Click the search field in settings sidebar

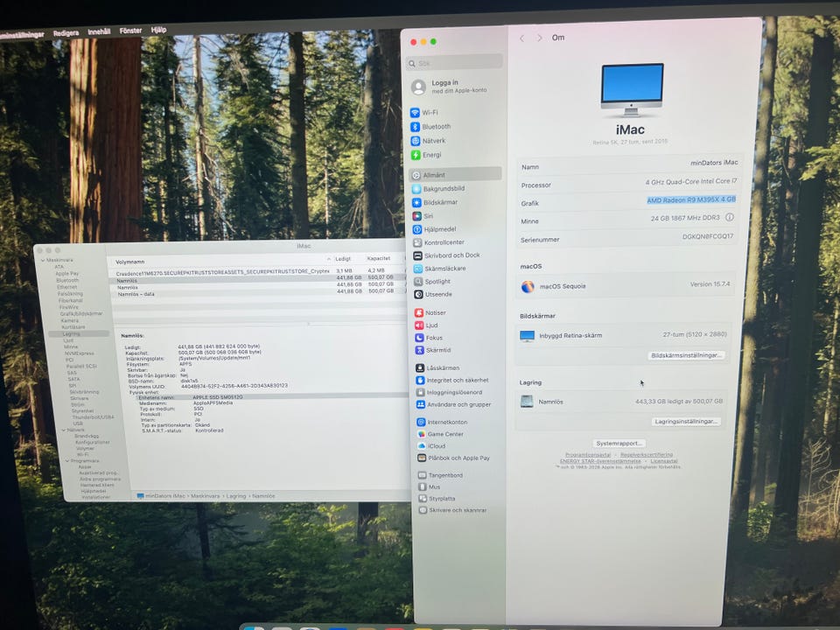[454, 63]
